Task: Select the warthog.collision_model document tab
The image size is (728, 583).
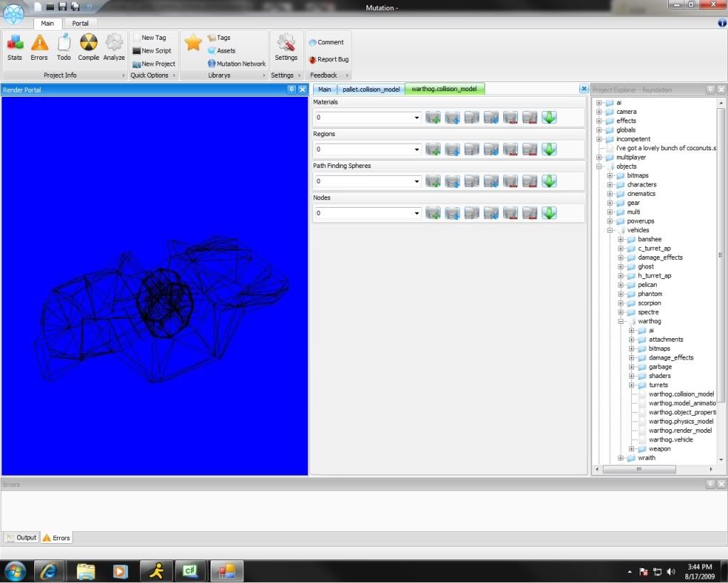Action: point(444,89)
